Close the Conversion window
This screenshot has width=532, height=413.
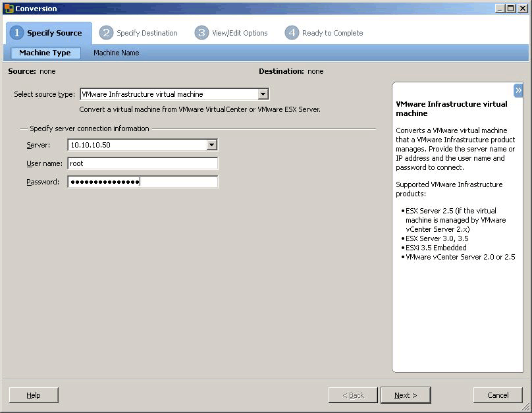point(523,9)
